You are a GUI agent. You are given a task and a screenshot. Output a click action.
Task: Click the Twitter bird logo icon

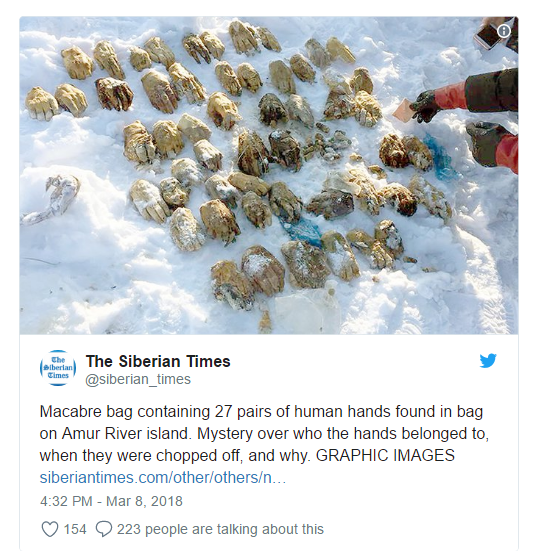click(x=488, y=361)
